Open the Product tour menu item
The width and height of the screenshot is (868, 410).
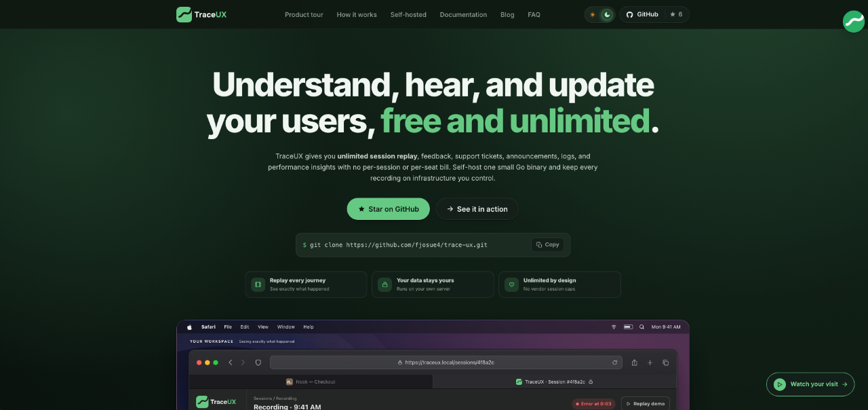pos(304,14)
